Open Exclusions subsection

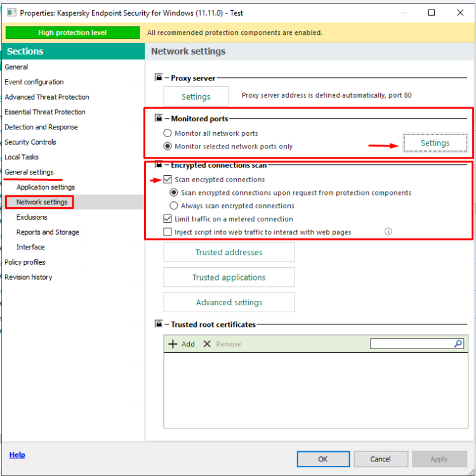click(x=32, y=217)
